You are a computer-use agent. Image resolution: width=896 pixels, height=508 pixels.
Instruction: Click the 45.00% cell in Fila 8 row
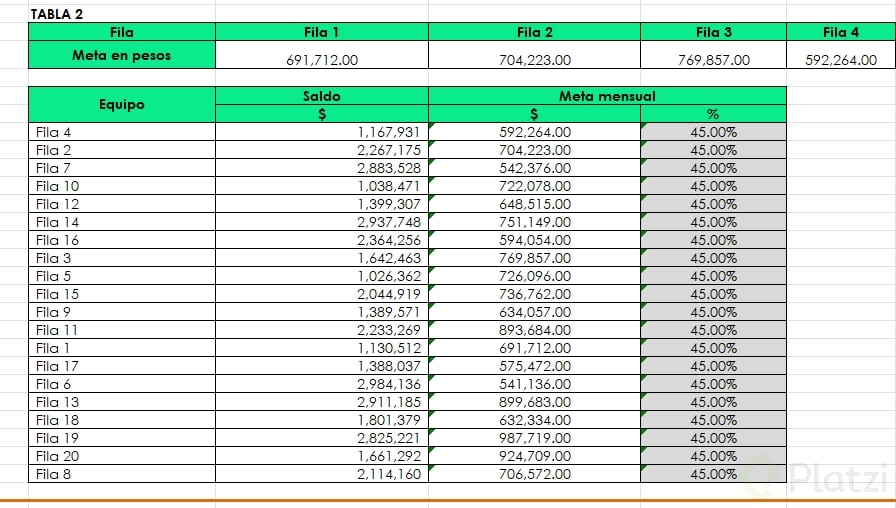coord(713,474)
